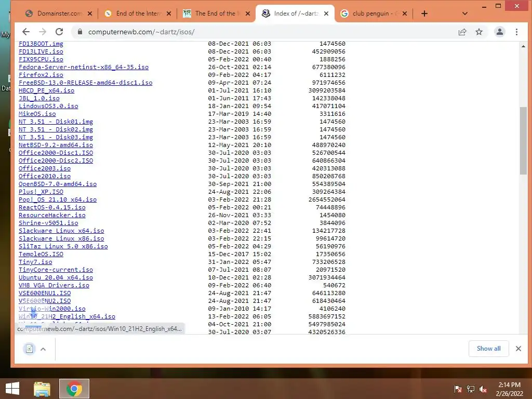Click the address bar URL

click(141, 32)
